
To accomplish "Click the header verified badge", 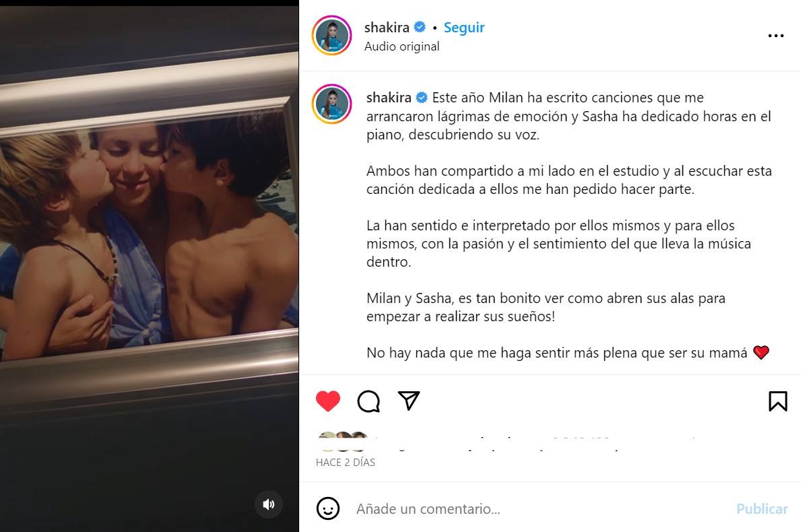I will coord(420,27).
